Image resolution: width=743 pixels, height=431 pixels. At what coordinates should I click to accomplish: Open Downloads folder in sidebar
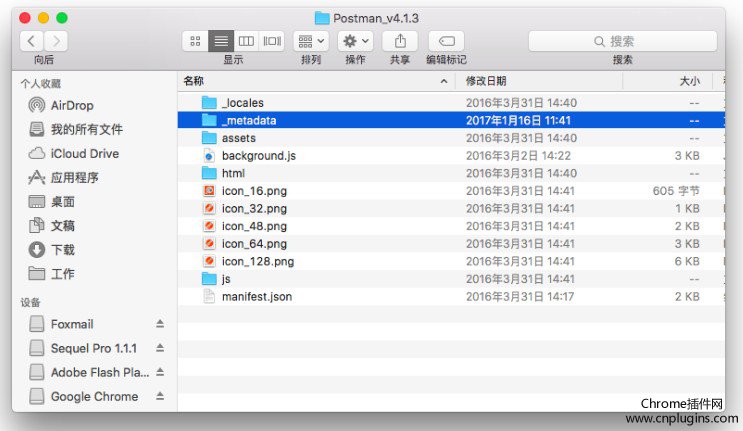62,249
